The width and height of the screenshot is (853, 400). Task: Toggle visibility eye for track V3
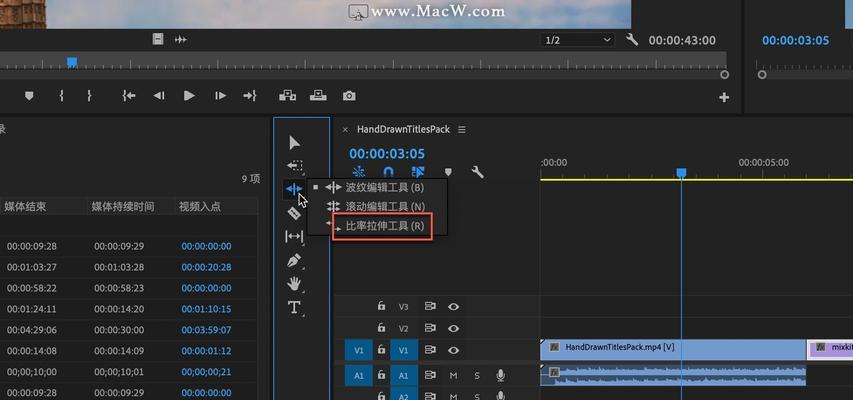(454, 307)
